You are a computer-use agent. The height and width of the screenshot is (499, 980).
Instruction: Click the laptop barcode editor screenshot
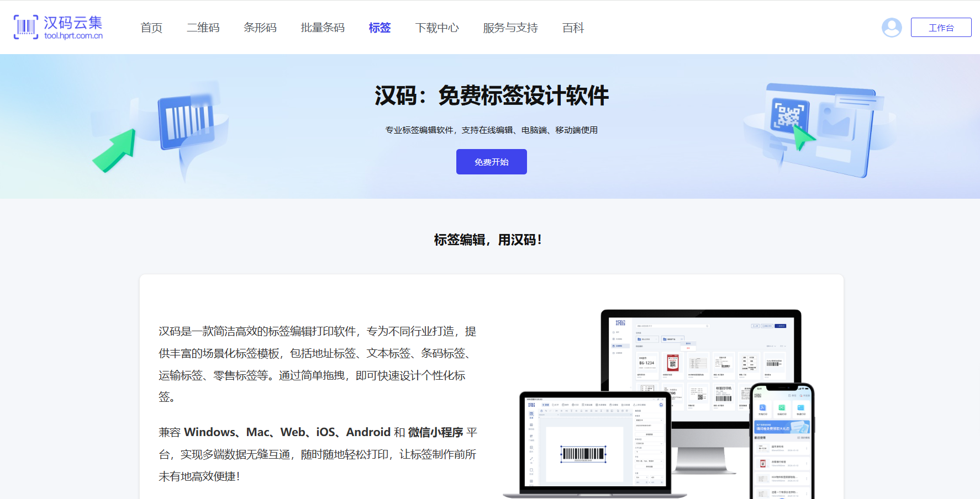pyautogui.click(x=596, y=444)
